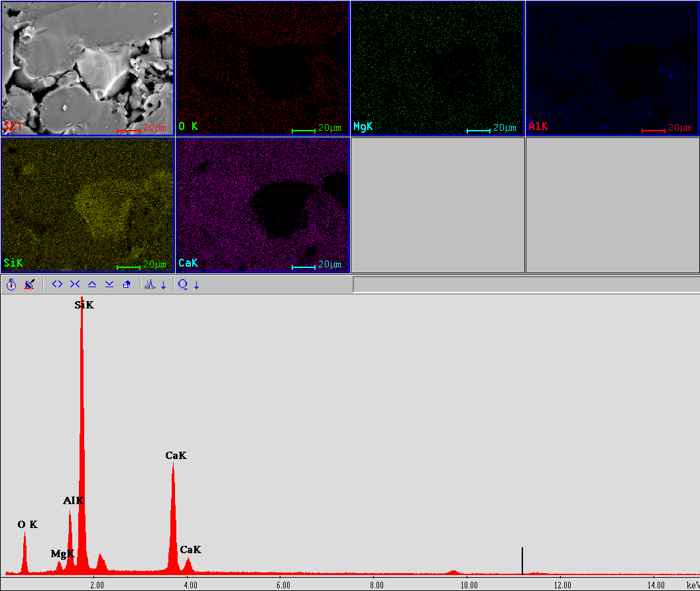The height and width of the screenshot is (591, 700).
Task: Select the magenta CaK calcium map
Action: pyautogui.click(x=262, y=205)
